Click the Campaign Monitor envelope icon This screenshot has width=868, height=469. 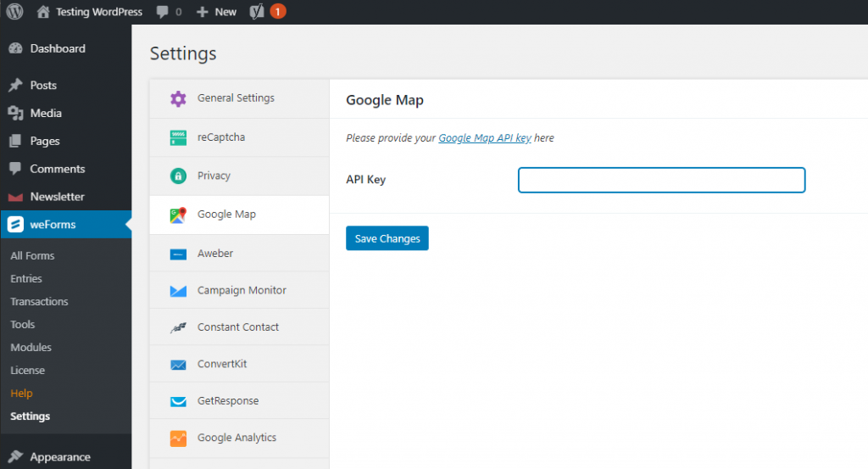178,291
